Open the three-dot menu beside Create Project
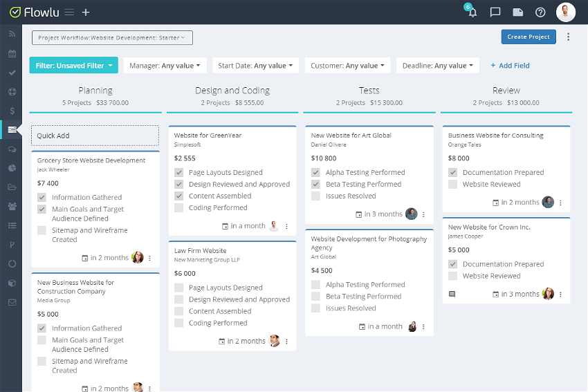 [x=569, y=37]
